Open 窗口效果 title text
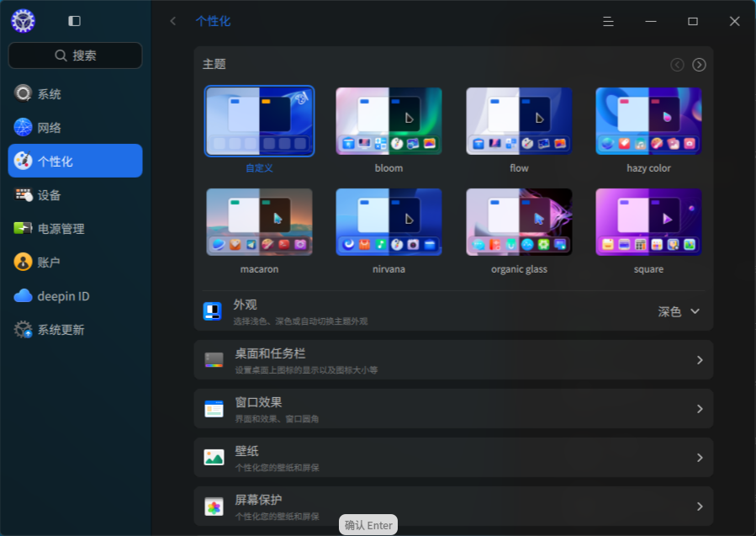The height and width of the screenshot is (536, 756). point(258,402)
